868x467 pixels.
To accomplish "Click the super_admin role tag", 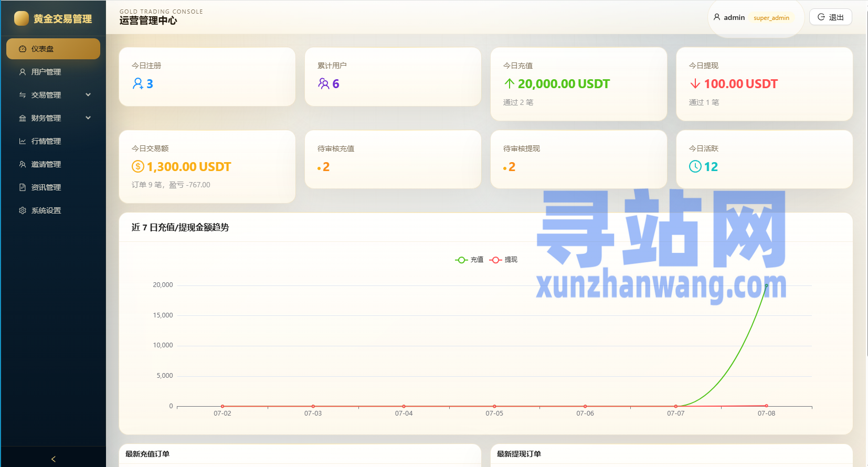I will [771, 18].
